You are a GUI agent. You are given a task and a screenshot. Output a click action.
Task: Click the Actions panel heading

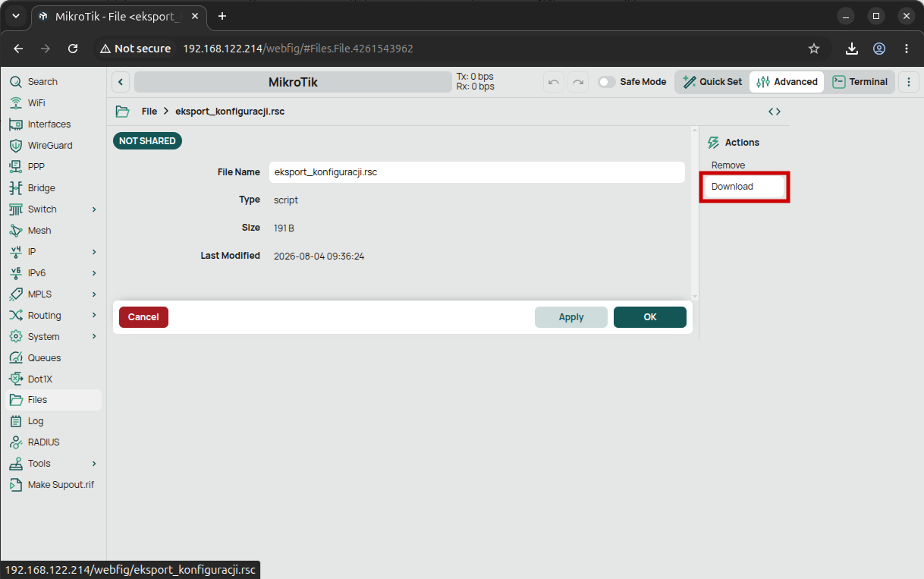click(742, 143)
